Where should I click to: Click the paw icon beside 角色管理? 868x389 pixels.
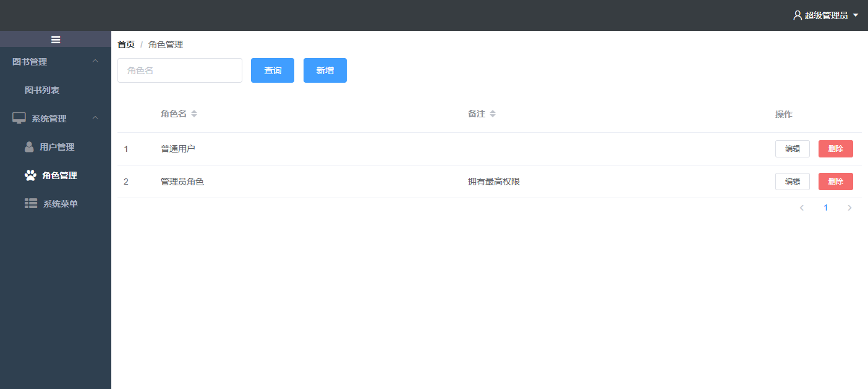pyautogui.click(x=30, y=175)
